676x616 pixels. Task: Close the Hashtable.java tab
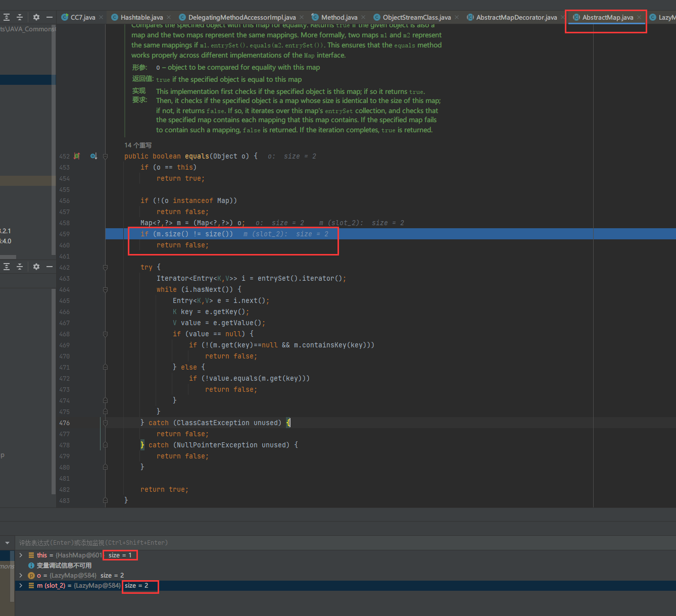click(x=169, y=17)
